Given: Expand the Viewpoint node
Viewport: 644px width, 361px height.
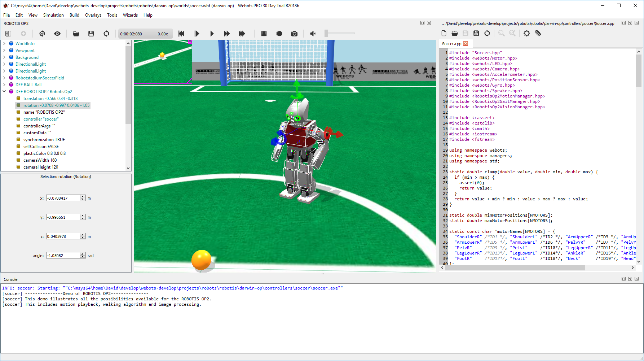Looking at the screenshot, I should 4,50.
